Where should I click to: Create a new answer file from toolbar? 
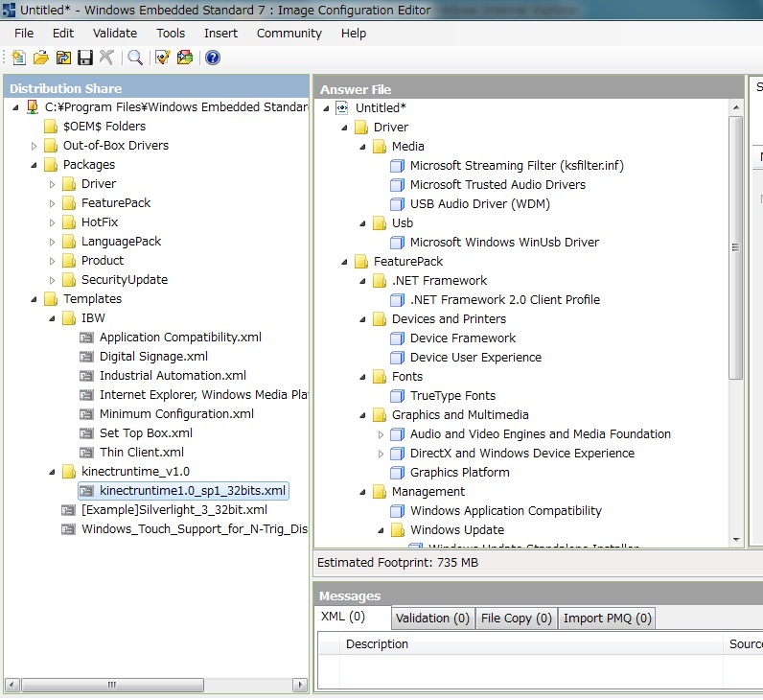point(18,58)
